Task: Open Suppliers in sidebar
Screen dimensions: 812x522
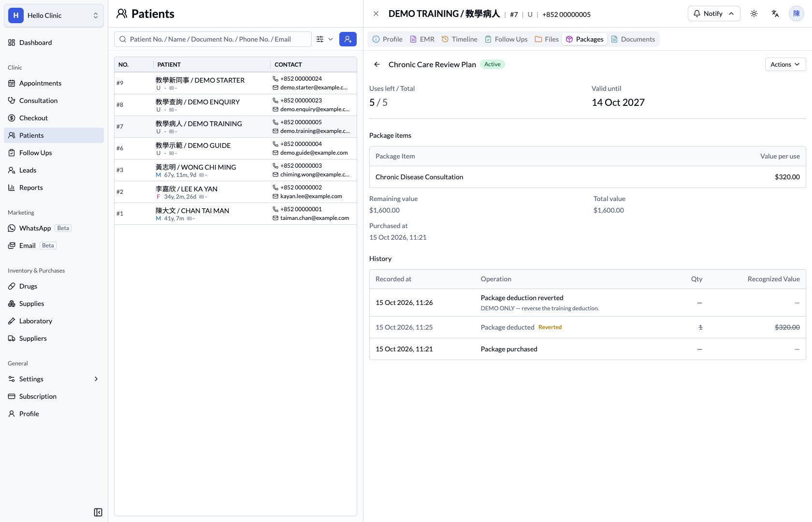Action: (54, 338)
